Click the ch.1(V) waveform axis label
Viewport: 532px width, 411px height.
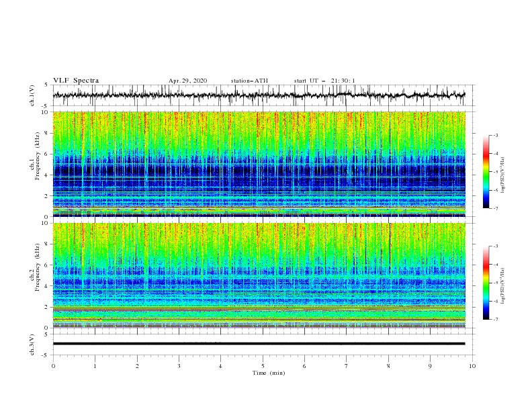click(32, 95)
